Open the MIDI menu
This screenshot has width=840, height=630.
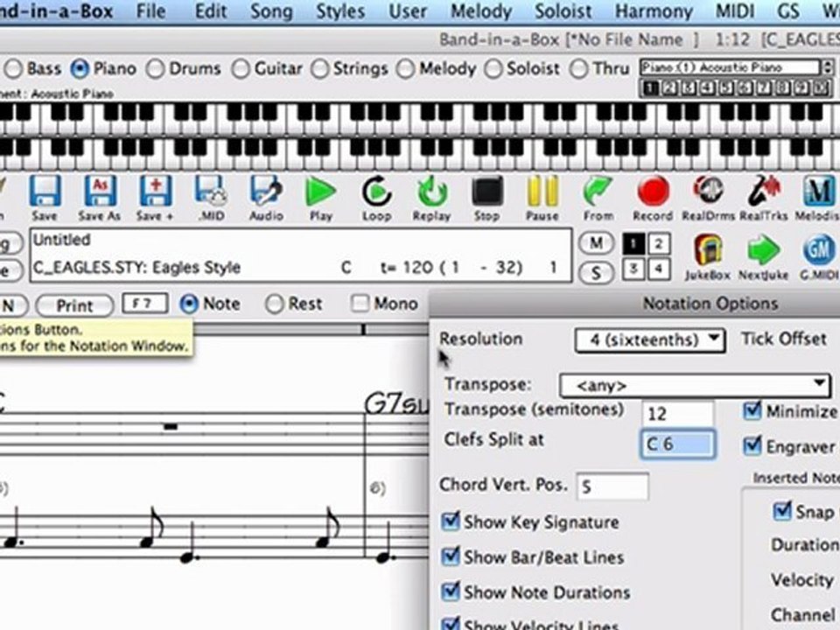click(x=735, y=10)
